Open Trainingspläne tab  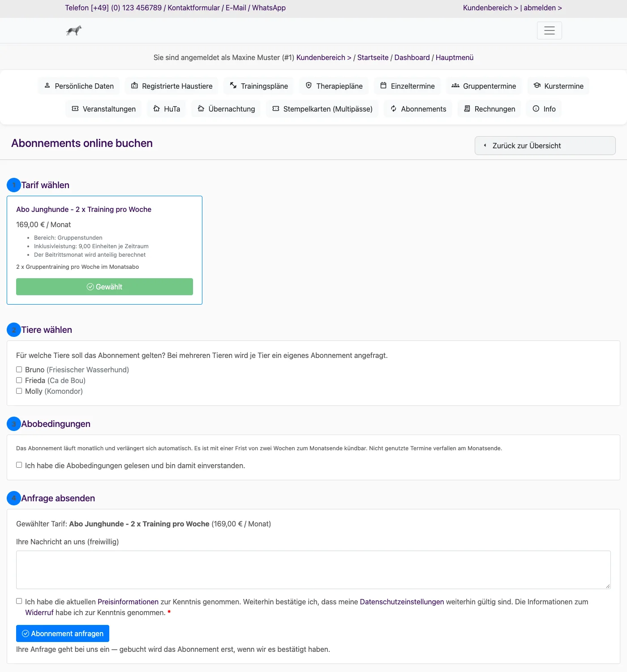click(x=259, y=86)
